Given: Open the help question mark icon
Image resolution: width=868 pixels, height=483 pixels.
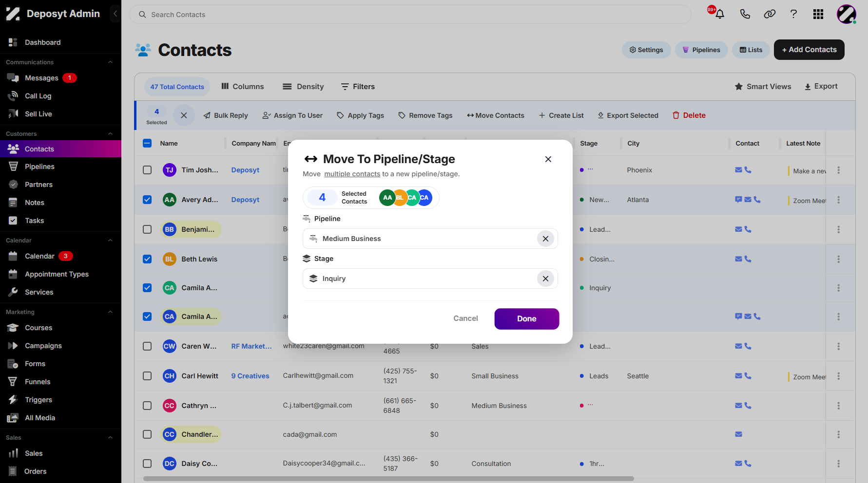Looking at the screenshot, I should tap(793, 14).
